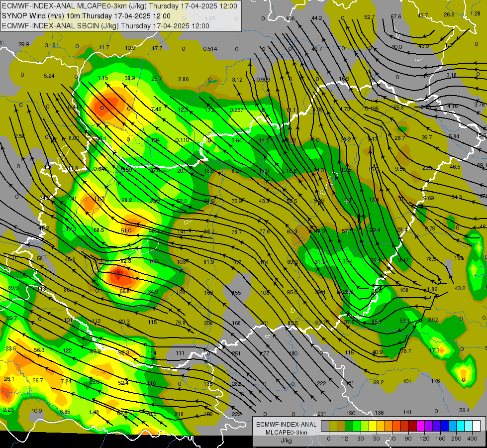Click the MLCAPE0-3km title line in the header

click(x=119, y=6)
